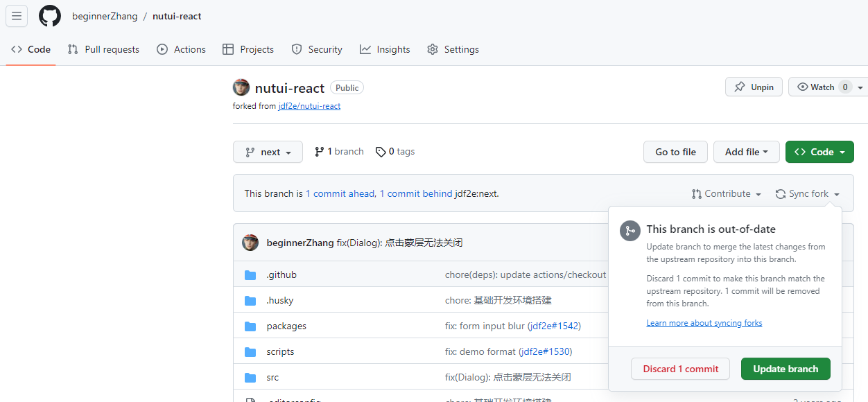Switch to the Actions tab
This screenshot has width=868, height=402.
(181, 49)
